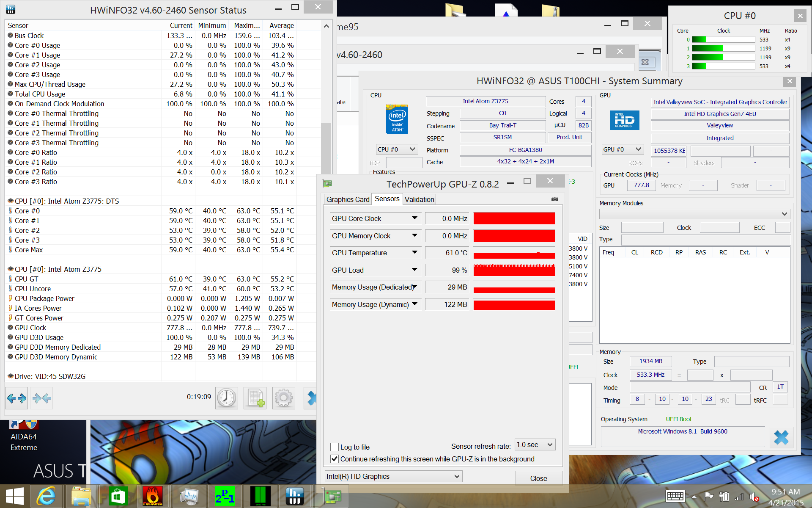Click the AIDA64 Extreme desktop shortcut
The height and width of the screenshot is (508, 812).
(24, 436)
